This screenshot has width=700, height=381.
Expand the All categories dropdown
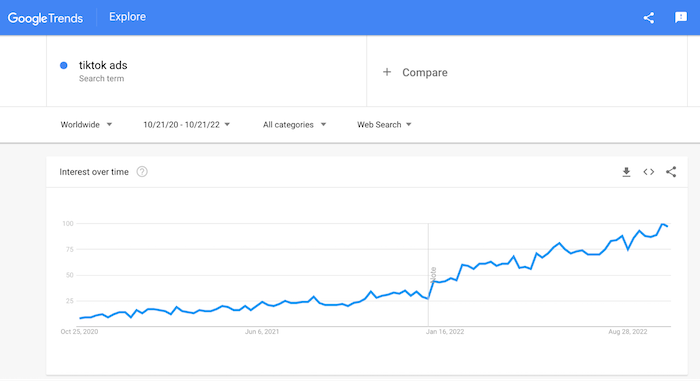point(294,125)
